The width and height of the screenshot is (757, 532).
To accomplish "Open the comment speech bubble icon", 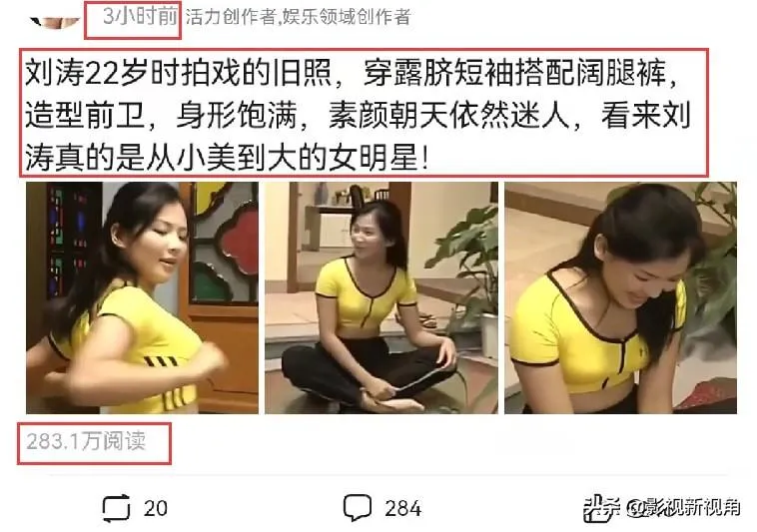I will (358, 507).
